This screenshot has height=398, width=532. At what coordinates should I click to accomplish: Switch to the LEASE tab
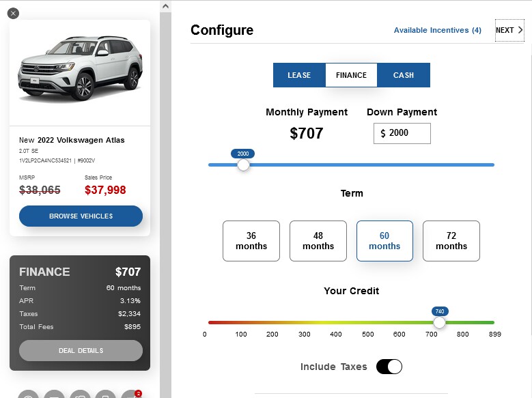click(x=299, y=75)
